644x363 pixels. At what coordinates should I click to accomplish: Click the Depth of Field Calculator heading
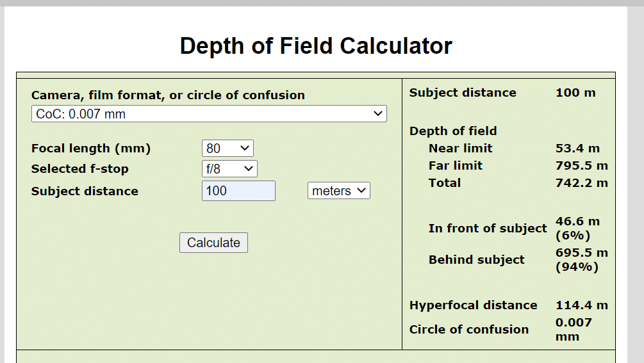316,45
